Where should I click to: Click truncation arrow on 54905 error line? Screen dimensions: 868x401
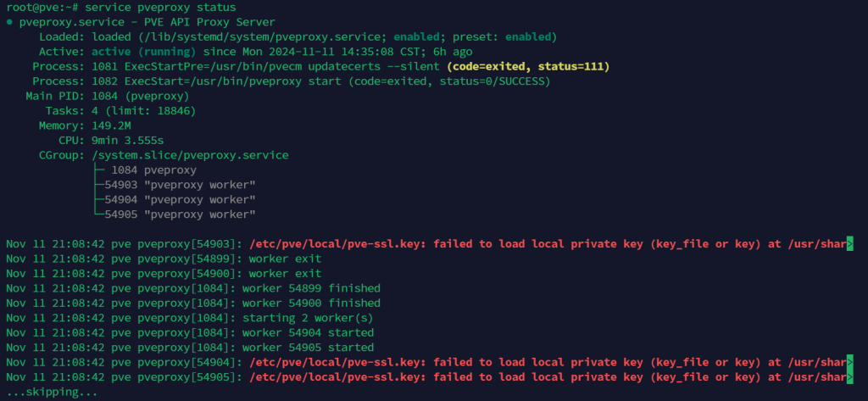[x=849, y=377]
